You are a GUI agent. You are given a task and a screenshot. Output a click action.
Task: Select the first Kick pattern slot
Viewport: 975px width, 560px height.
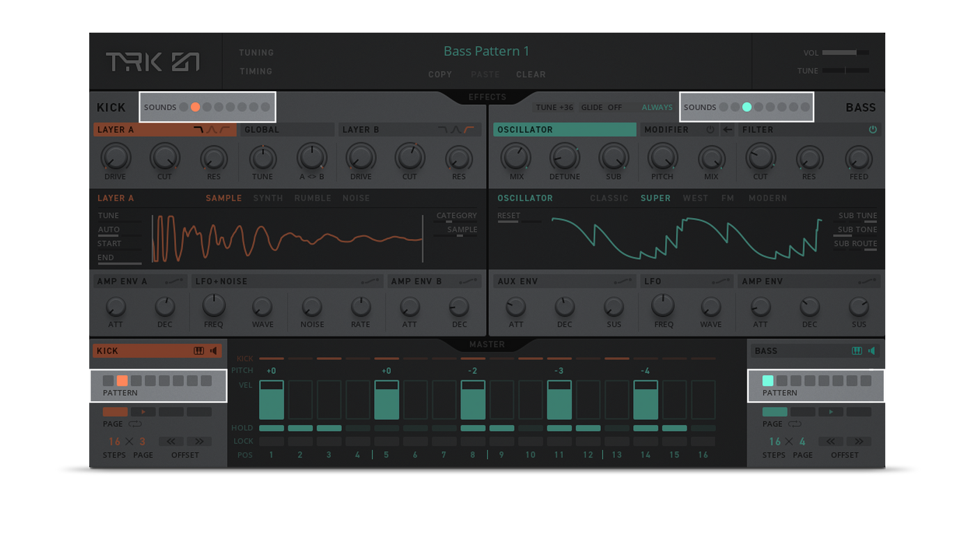108,381
